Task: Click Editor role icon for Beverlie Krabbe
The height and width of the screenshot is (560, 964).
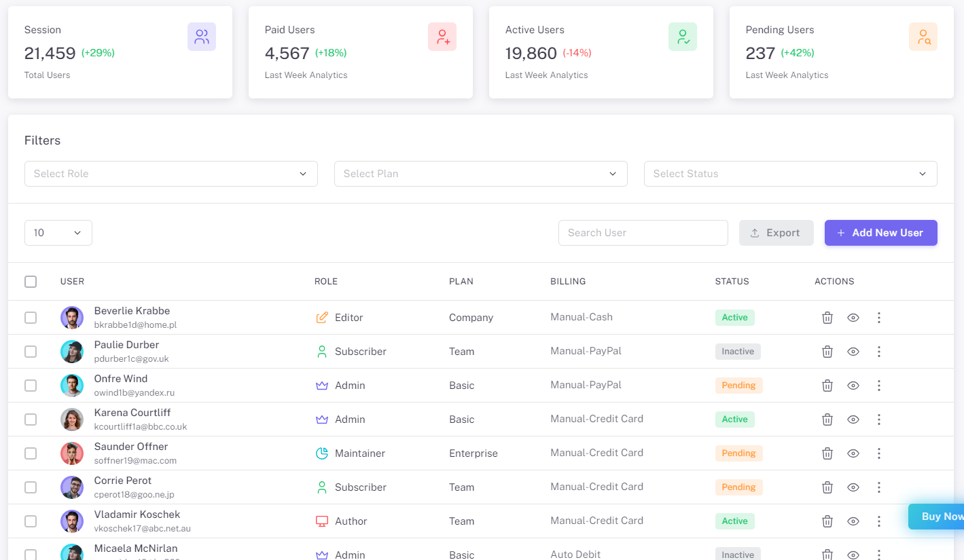Action: [x=322, y=318]
